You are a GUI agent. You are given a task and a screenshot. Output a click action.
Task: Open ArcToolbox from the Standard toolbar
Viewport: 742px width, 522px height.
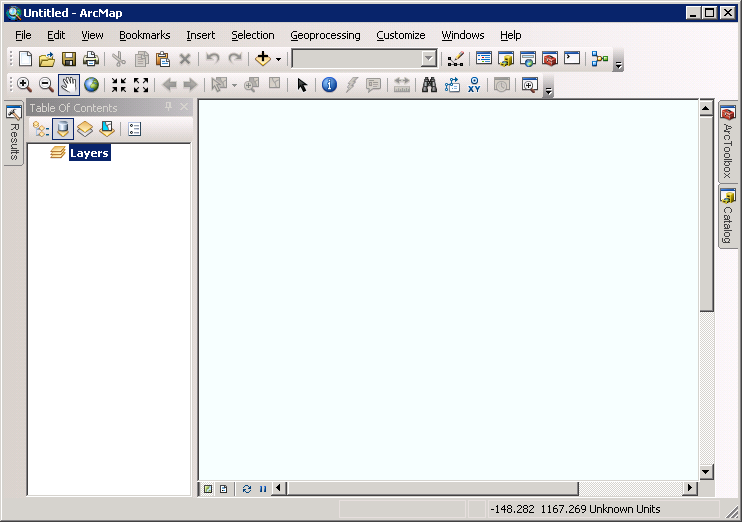550,59
